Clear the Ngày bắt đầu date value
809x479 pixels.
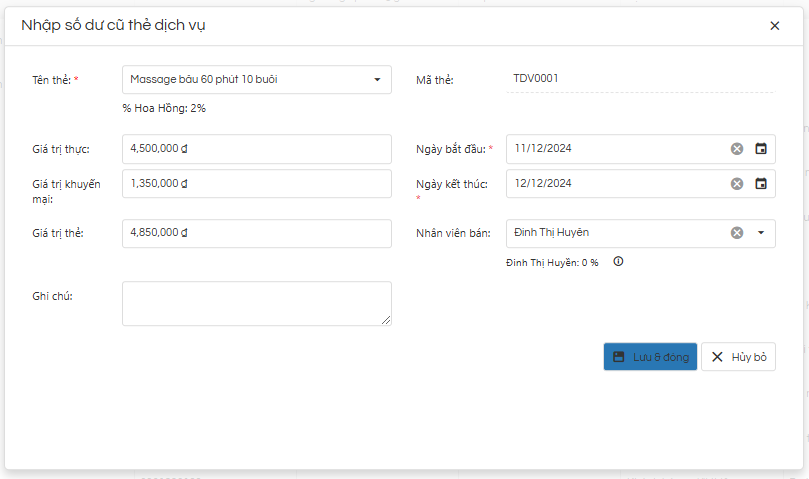coord(737,149)
